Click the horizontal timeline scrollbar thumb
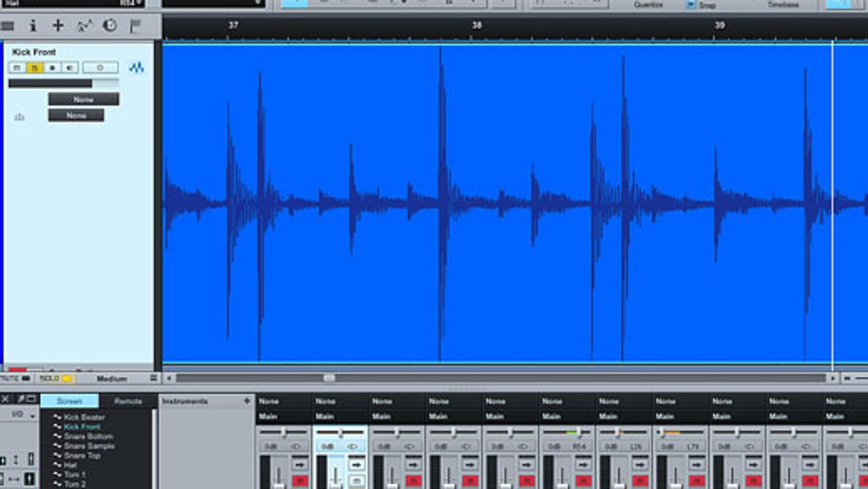The image size is (868, 489). 329,378
